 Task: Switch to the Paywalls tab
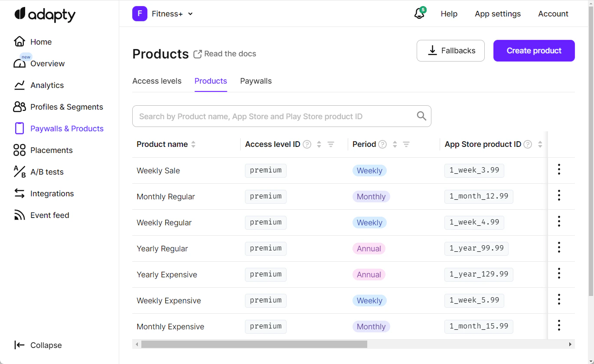click(256, 81)
